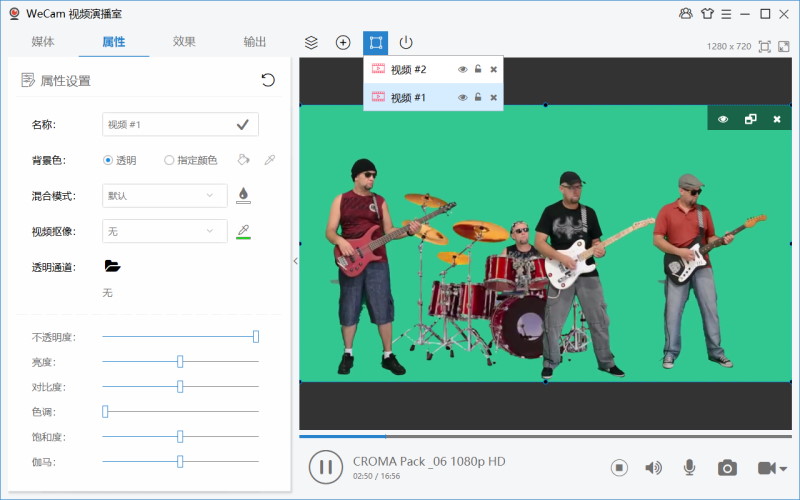Viewport: 800px width, 500px height.
Task: Open the layers stack icon in toolbar
Action: pyautogui.click(x=311, y=43)
